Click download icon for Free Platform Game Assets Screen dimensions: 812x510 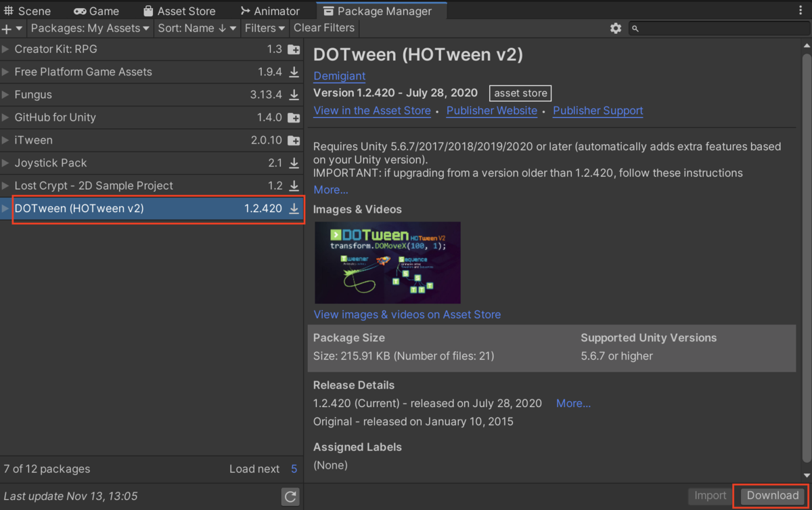click(x=294, y=72)
